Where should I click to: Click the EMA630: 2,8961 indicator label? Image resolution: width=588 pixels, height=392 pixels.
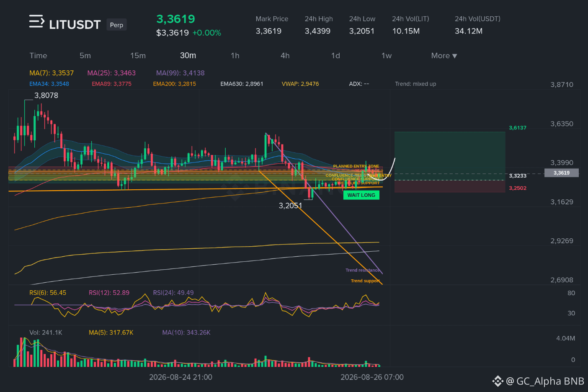point(242,84)
